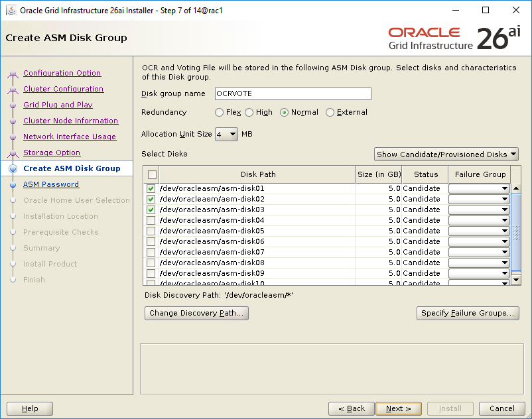Click the Disk Path column header
Viewport: 532px width, 419px height.
click(258, 174)
